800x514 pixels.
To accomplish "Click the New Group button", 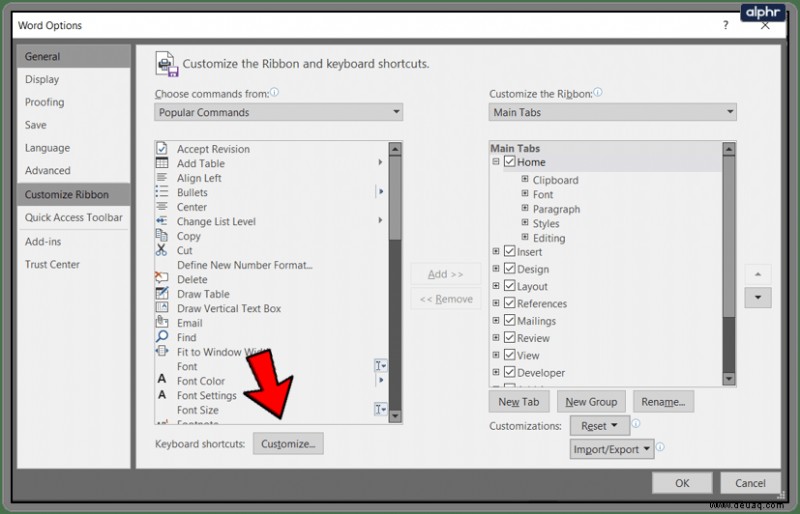I will coord(591,402).
